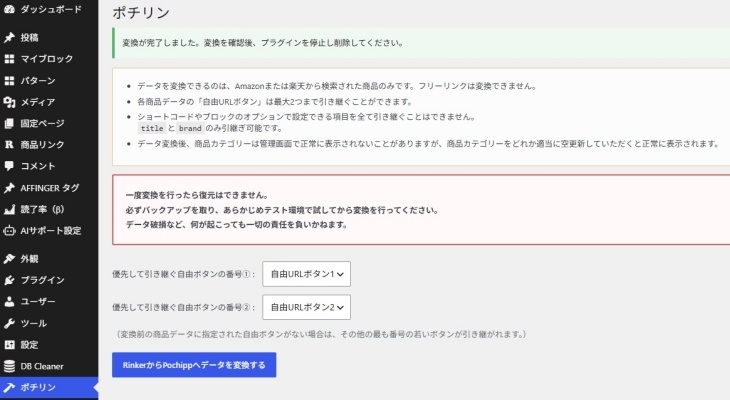Go to マイブロック in sidebar
Viewport: 730px width, 400px height.
click(49, 59)
